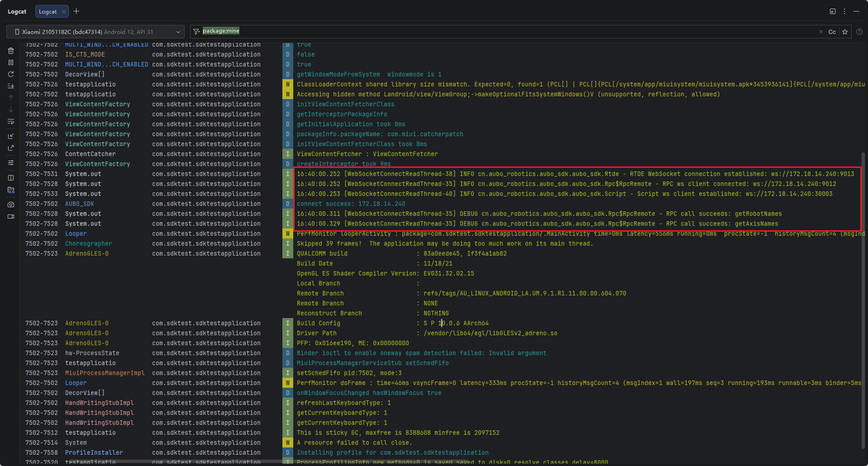Open the filter history dropdown icon
This screenshot has width=868, height=466.
pos(196,32)
